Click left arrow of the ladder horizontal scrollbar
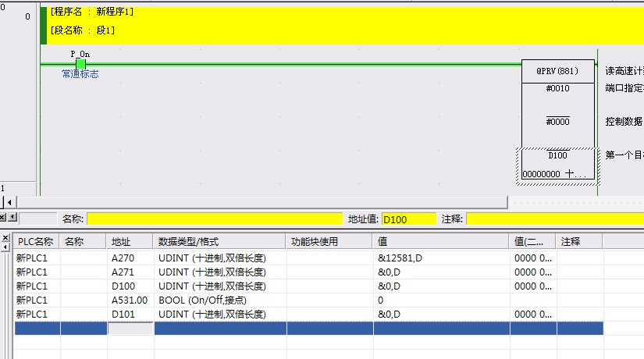Viewport: 644px width, 359px height. (9, 202)
